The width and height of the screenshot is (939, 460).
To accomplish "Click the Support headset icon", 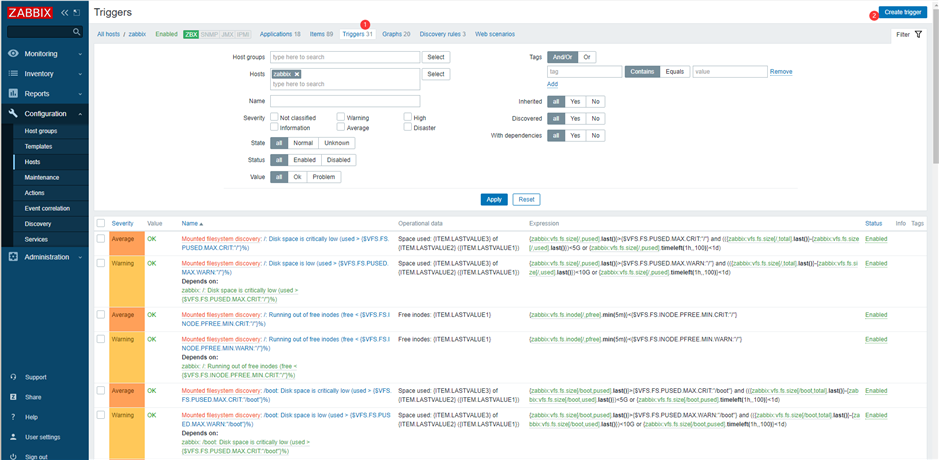I will (x=13, y=377).
